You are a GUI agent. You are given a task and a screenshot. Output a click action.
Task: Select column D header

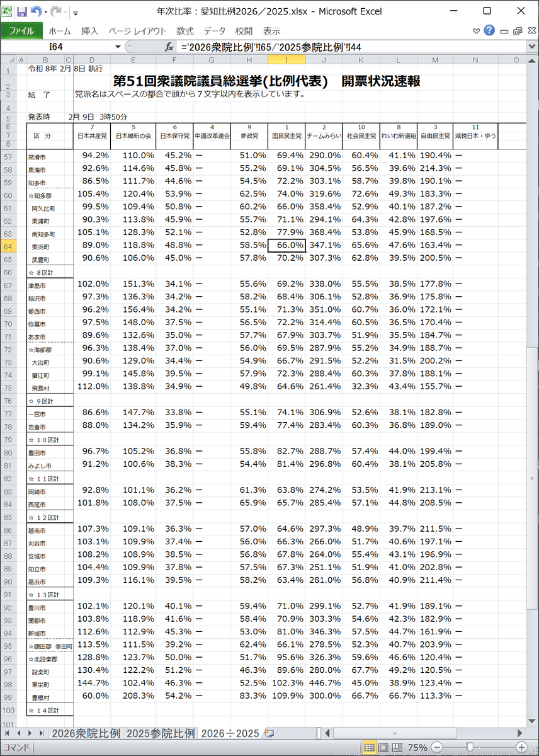pos(91,60)
